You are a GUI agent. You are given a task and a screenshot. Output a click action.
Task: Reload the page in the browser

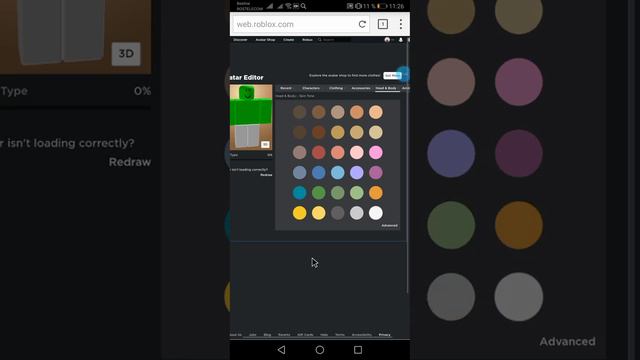point(362,24)
